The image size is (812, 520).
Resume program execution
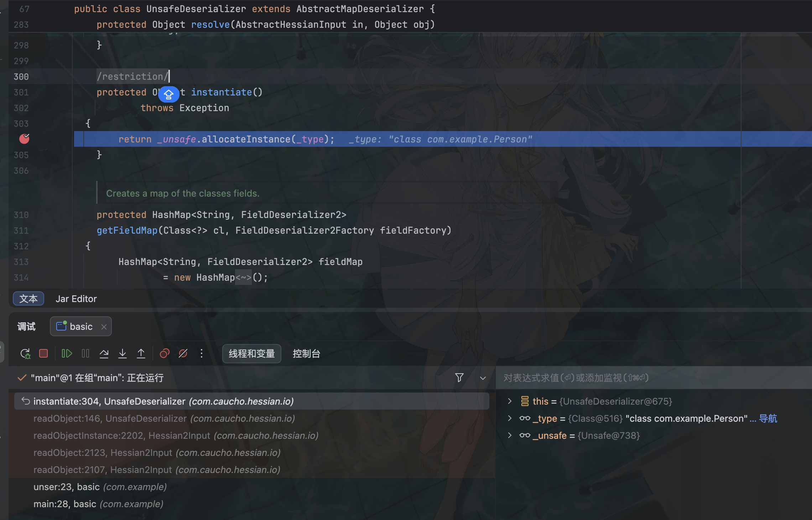67,354
